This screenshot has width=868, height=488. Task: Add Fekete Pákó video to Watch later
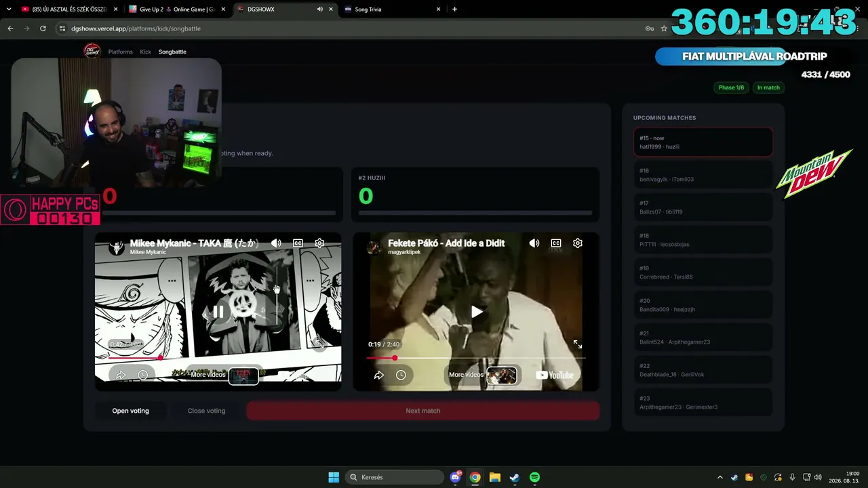401,375
